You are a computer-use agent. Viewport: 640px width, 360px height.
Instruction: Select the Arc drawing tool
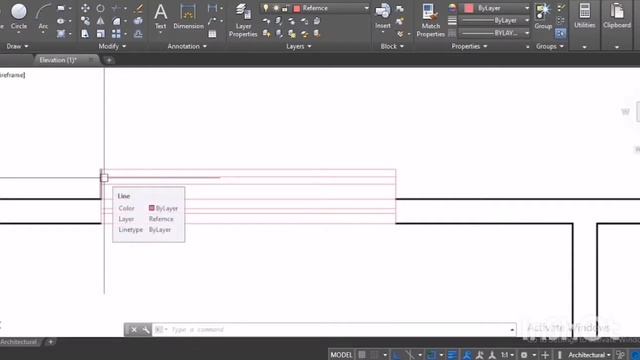43,16
